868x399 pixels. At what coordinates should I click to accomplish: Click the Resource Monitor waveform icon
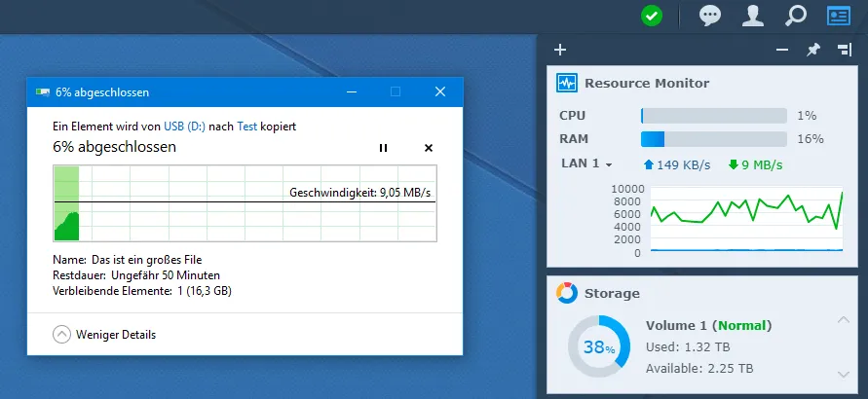coord(567,84)
